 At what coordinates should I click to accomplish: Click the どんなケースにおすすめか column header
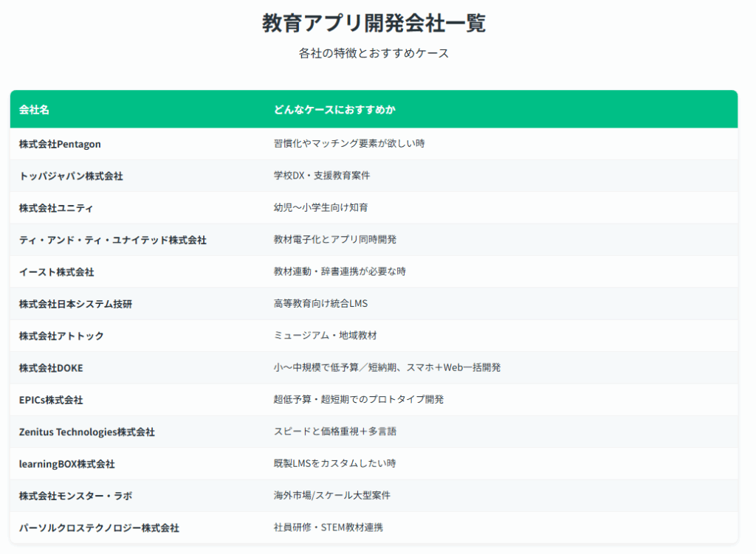point(334,110)
